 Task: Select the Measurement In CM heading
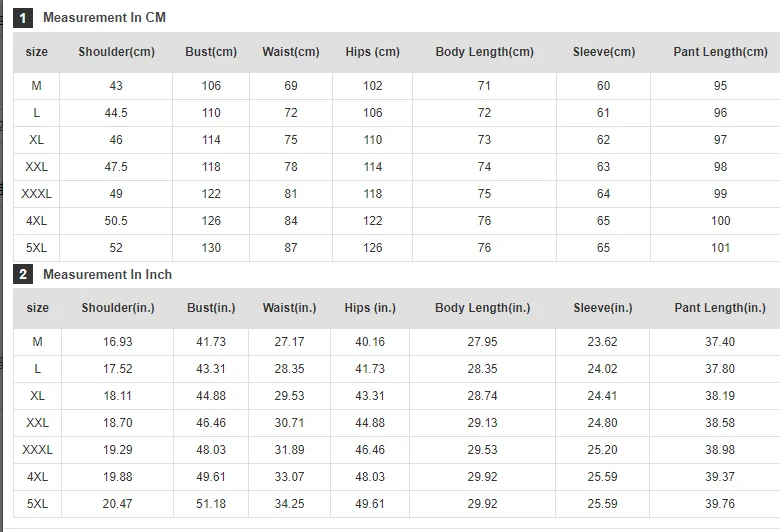[104, 17]
